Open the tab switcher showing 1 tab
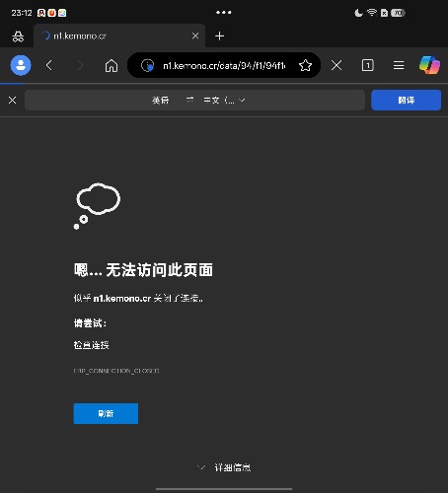448x493 pixels. [x=367, y=65]
